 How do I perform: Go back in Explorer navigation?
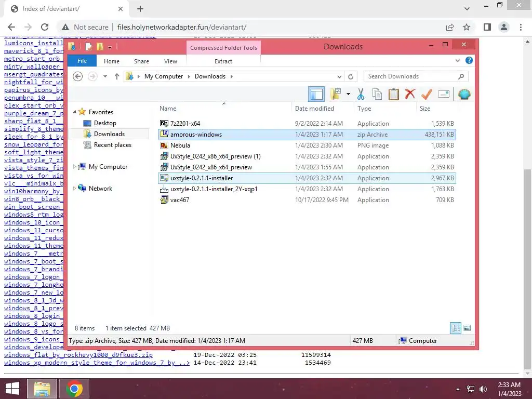coord(78,76)
